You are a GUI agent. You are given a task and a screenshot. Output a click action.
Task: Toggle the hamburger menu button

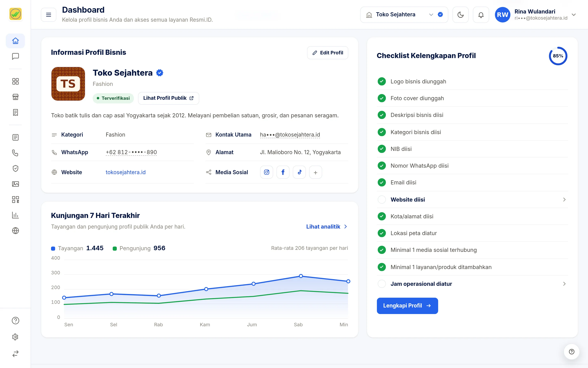49,15
